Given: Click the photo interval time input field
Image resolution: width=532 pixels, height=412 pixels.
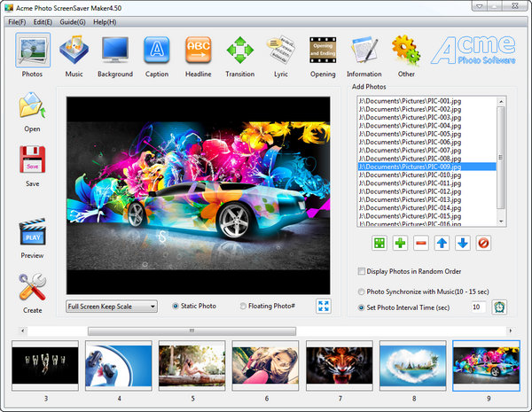Looking at the screenshot, I should point(478,307).
